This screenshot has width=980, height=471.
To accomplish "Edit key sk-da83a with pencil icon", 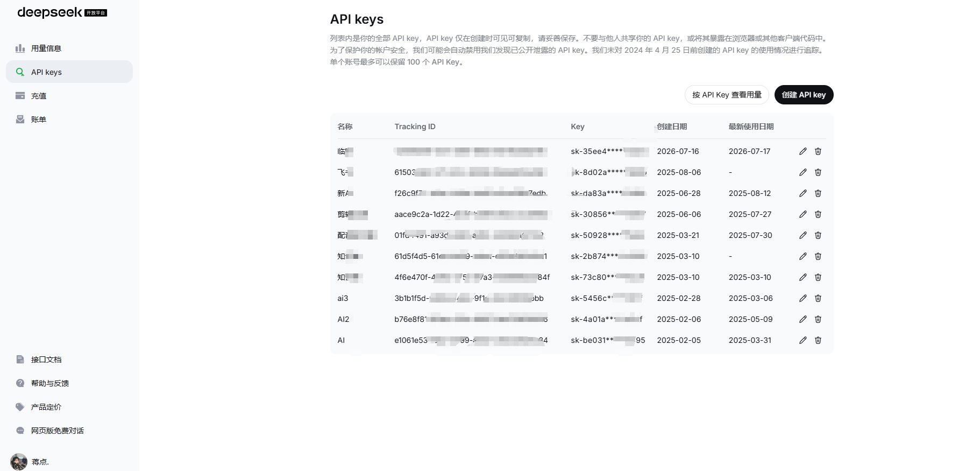I will pyautogui.click(x=803, y=193).
